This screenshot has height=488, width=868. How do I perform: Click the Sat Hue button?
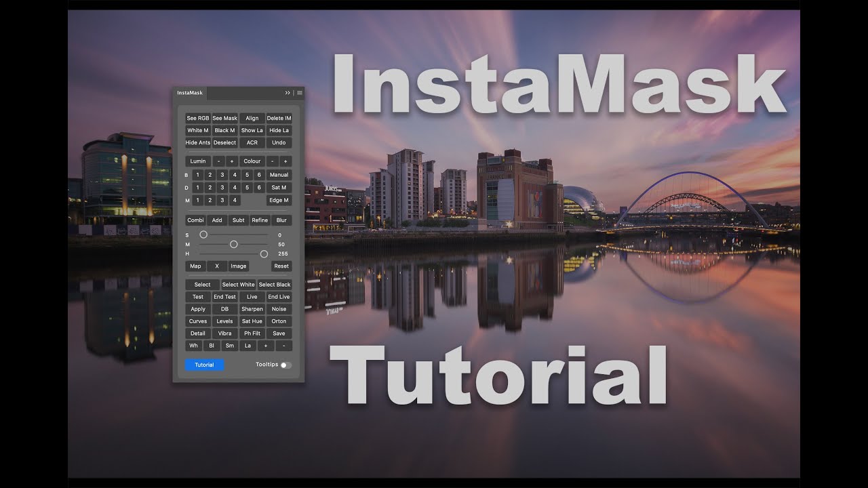point(252,321)
